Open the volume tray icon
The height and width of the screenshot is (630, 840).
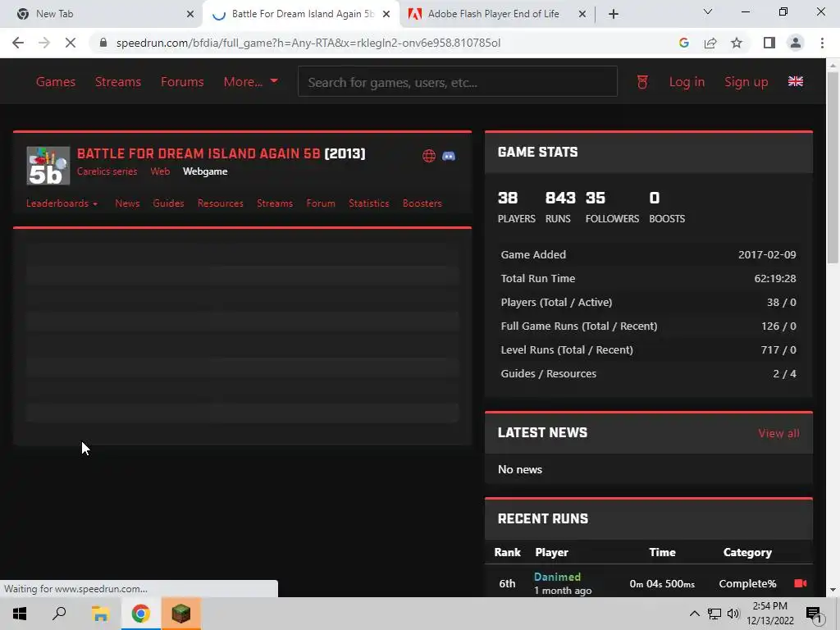pyautogui.click(x=733, y=614)
